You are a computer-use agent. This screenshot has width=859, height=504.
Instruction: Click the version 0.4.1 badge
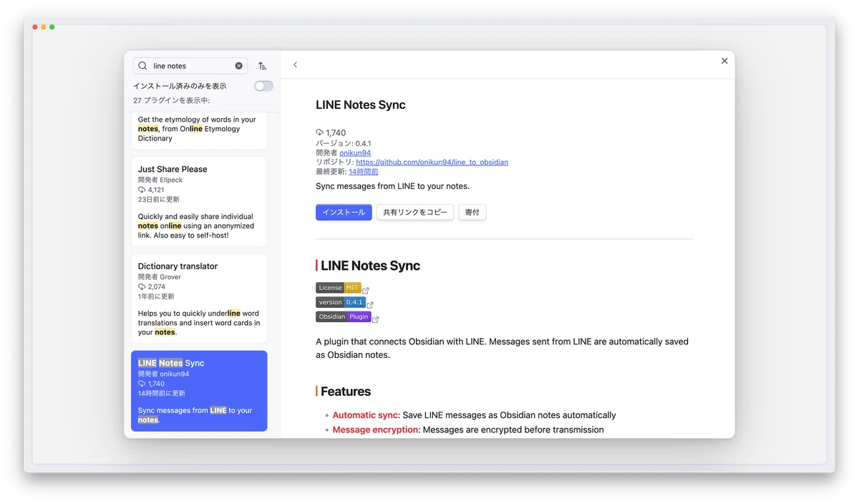(341, 302)
